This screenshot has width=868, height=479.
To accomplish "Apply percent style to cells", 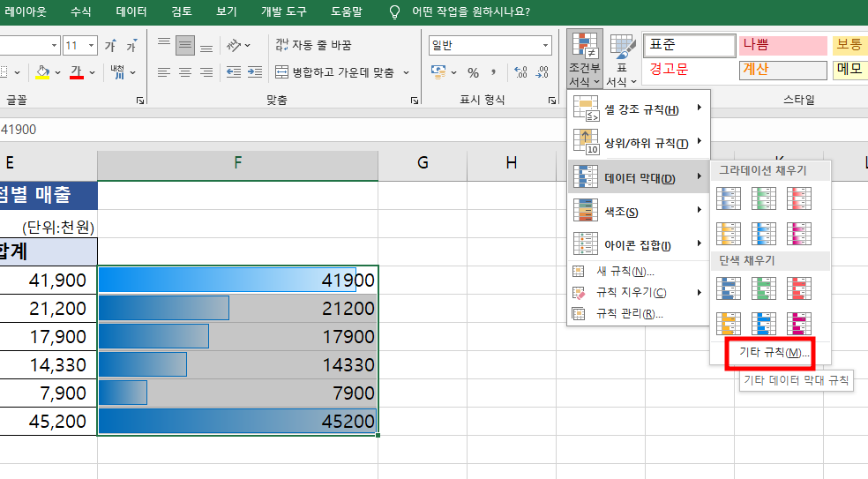I will coord(473,72).
